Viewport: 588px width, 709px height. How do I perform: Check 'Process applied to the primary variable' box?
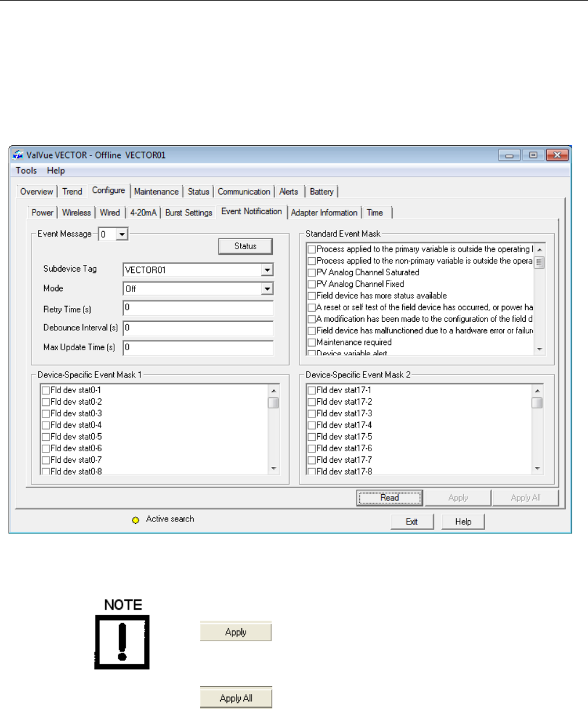click(x=312, y=249)
